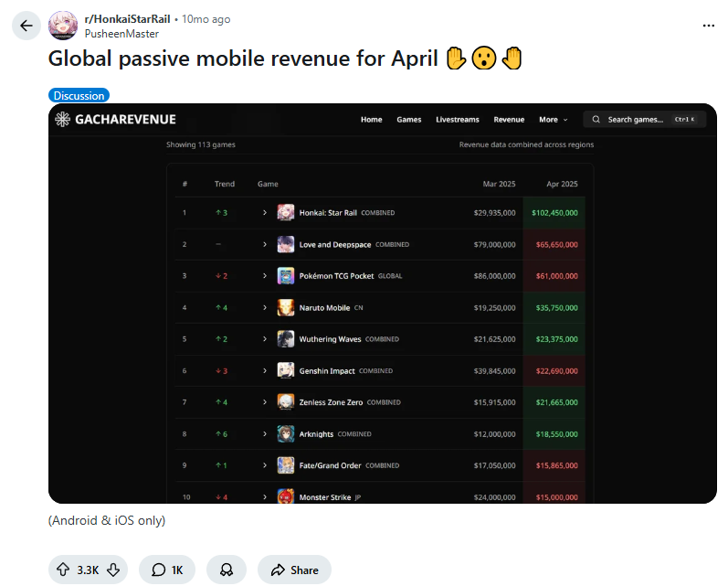The image size is (728, 586).
Task: Click the (Android & iOS only) caption
Action: pyautogui.click(x=107, y=520)
